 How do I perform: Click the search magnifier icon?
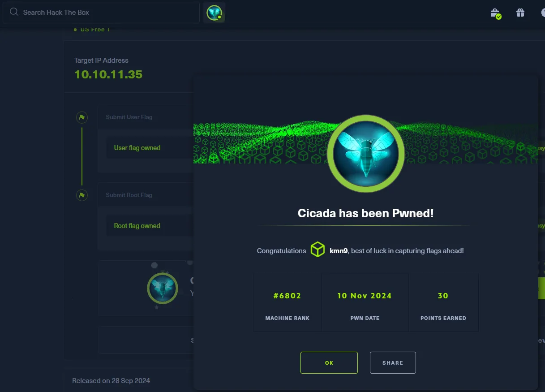tap(14, 12)
